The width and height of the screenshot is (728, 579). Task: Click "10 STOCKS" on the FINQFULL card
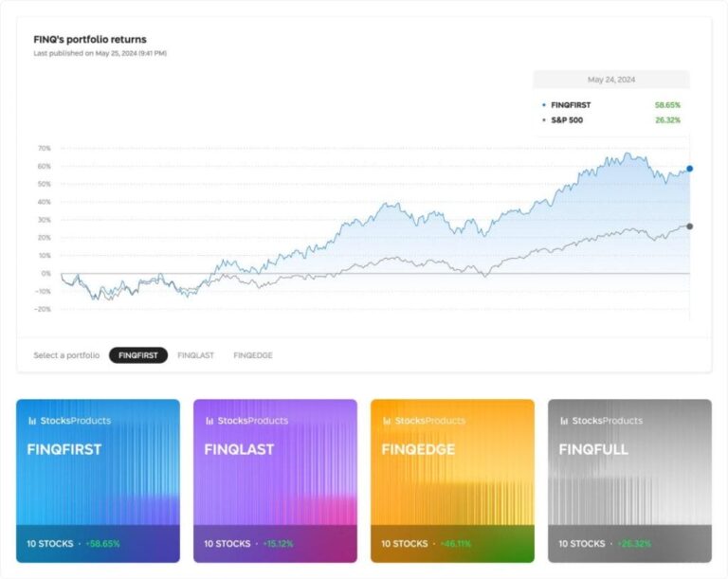pyautogui.click(x=581, y=544)
